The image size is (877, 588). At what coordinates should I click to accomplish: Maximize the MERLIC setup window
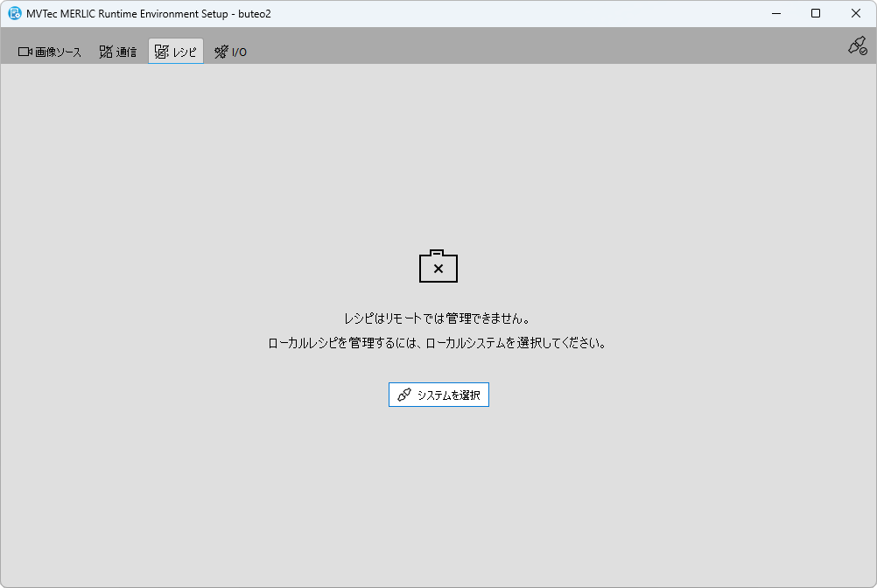[x=816, y=14]
